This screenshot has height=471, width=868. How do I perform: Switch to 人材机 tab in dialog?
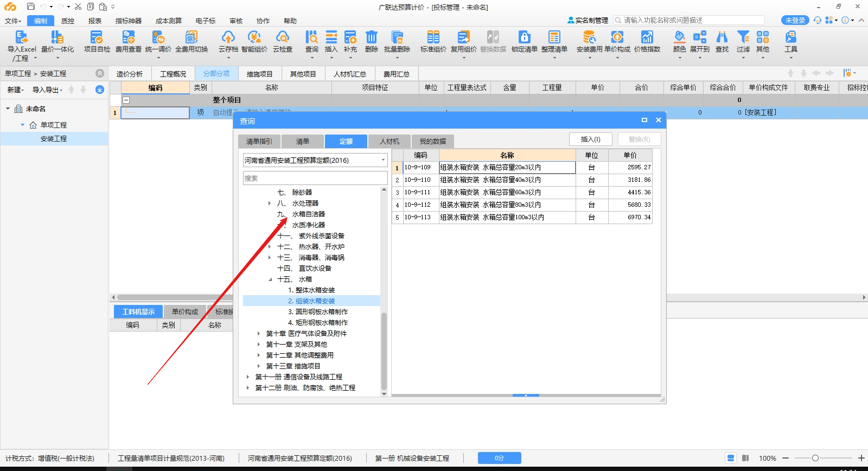pyautogui.click(x=390, y=142)
